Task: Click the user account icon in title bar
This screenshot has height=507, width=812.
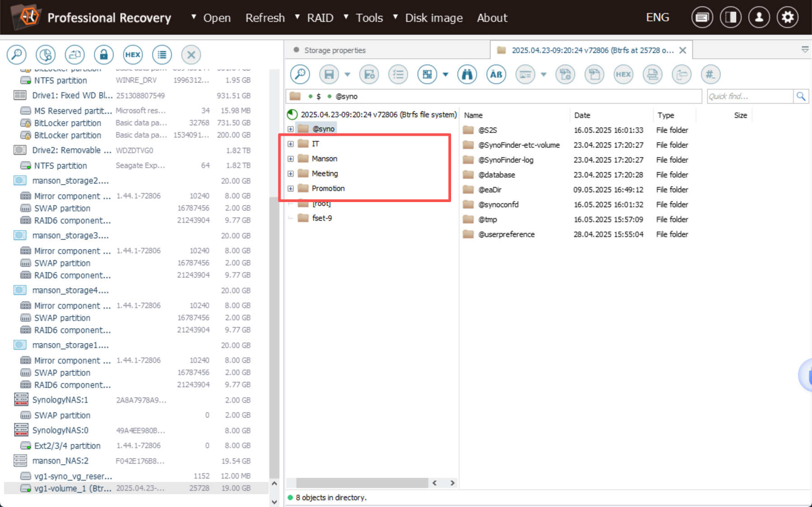Action: tap(759, 18)
